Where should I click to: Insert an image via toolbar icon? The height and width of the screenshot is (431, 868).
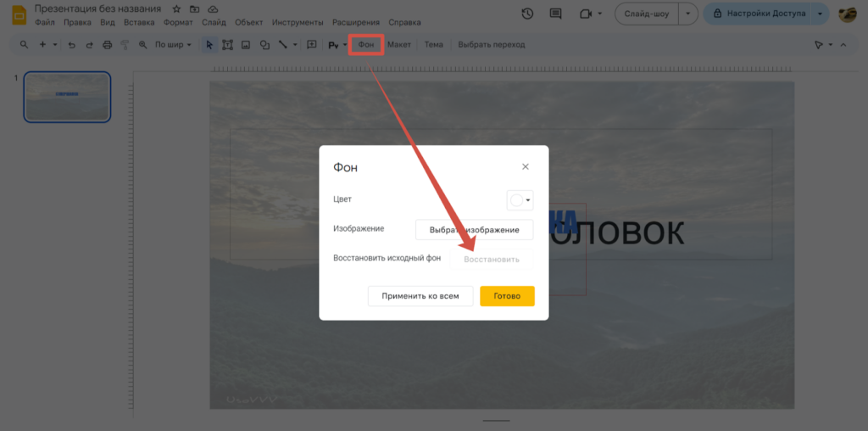point(247,45)
